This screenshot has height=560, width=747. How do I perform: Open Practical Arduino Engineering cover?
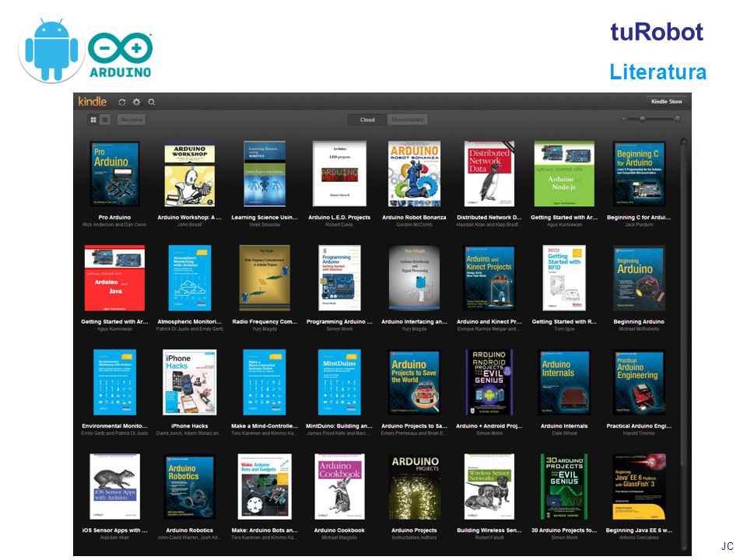pos(639,383)
